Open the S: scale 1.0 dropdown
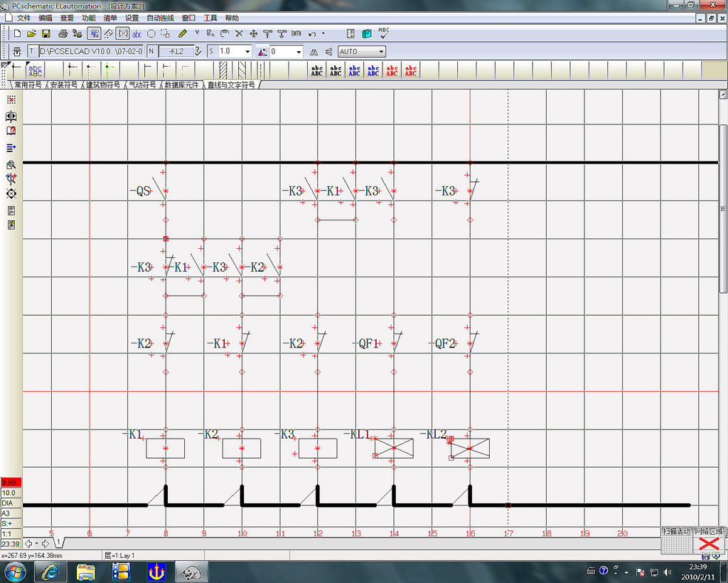Screen dimensions: 728x583 [x=247, y=52]
